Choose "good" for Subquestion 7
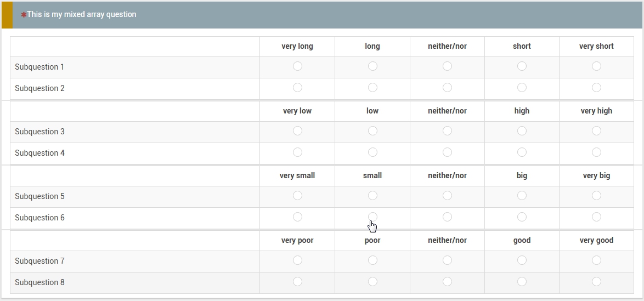 [x=522, y=260]
